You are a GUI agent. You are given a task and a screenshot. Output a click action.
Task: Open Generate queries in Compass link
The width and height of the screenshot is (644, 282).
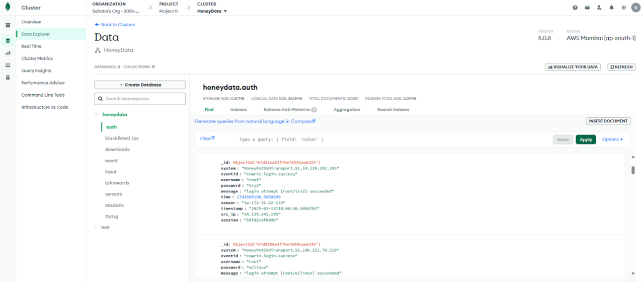(x=255, y=121)
